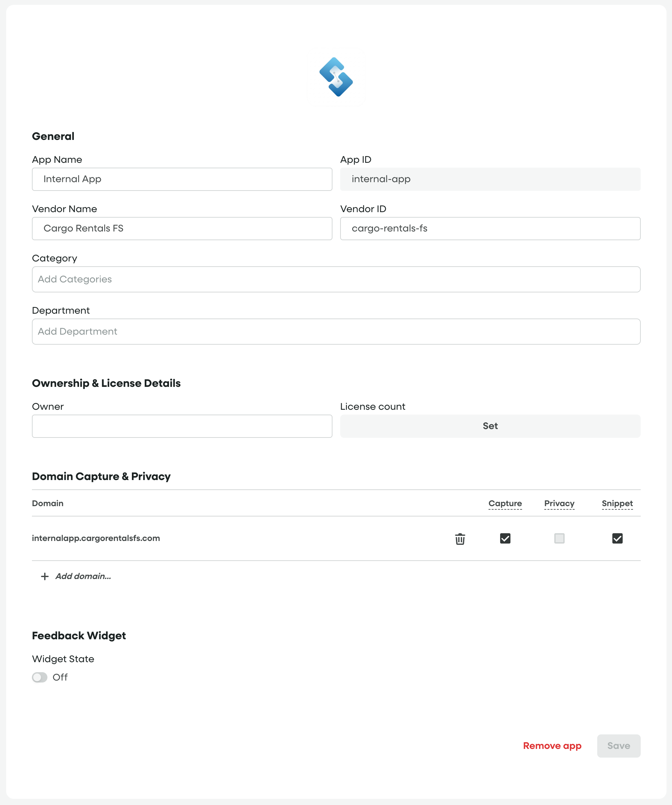Screen dimensions: 672x805
Task: Click inside the Vendor ID field
Action: (x=490, y=229)
